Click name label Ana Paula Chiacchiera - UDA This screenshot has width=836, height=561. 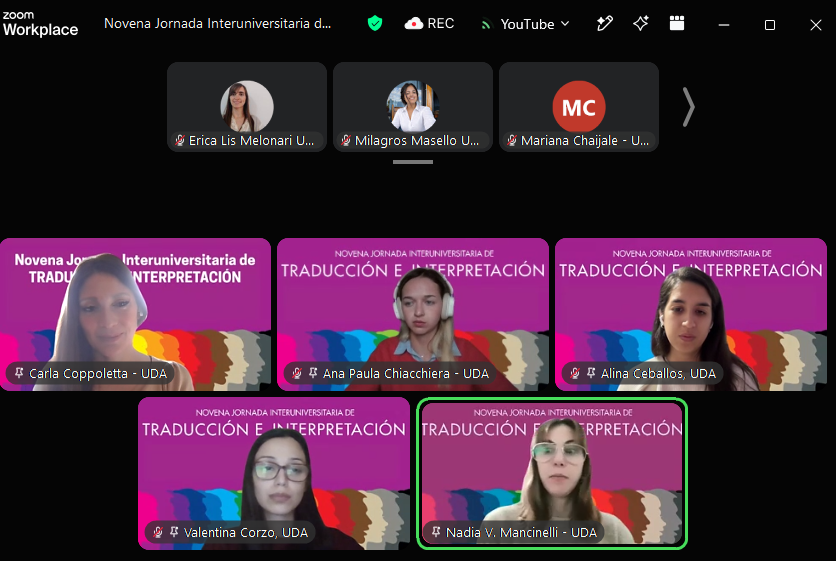coord(406,373)
